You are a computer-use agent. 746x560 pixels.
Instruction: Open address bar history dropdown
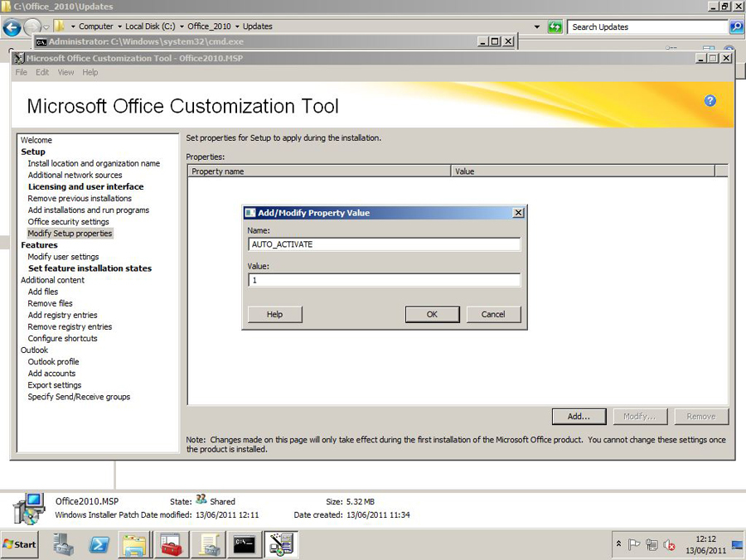(536, 27)
